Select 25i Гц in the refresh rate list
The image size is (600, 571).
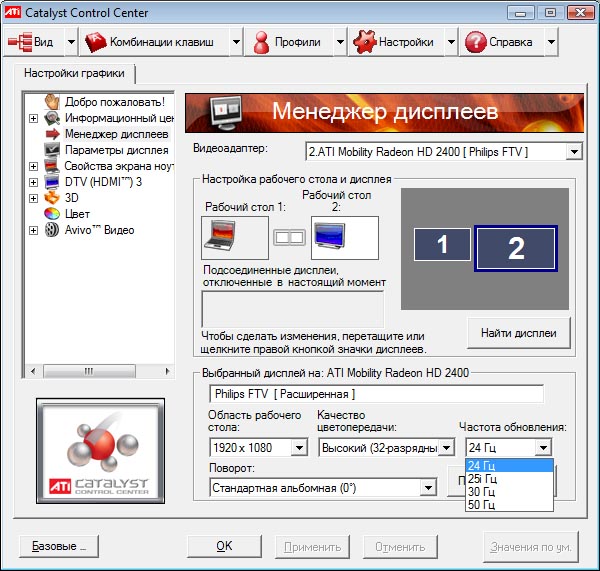click(509, 479)
